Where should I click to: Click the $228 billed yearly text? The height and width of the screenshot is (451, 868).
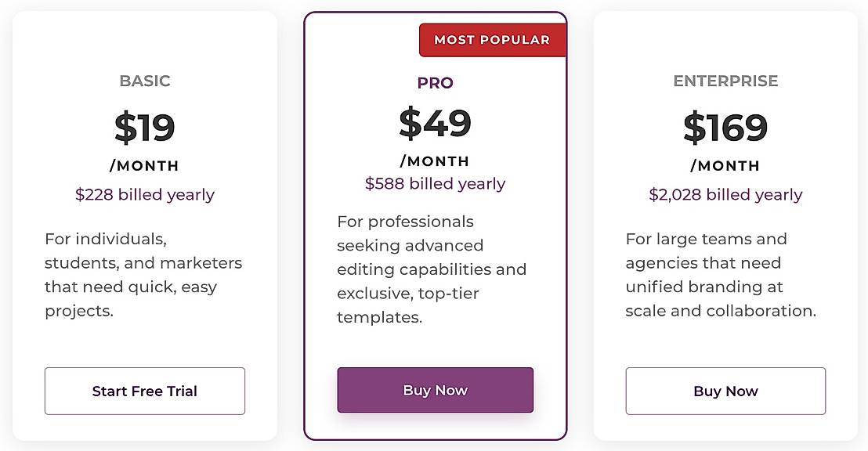tap(145, 194)
